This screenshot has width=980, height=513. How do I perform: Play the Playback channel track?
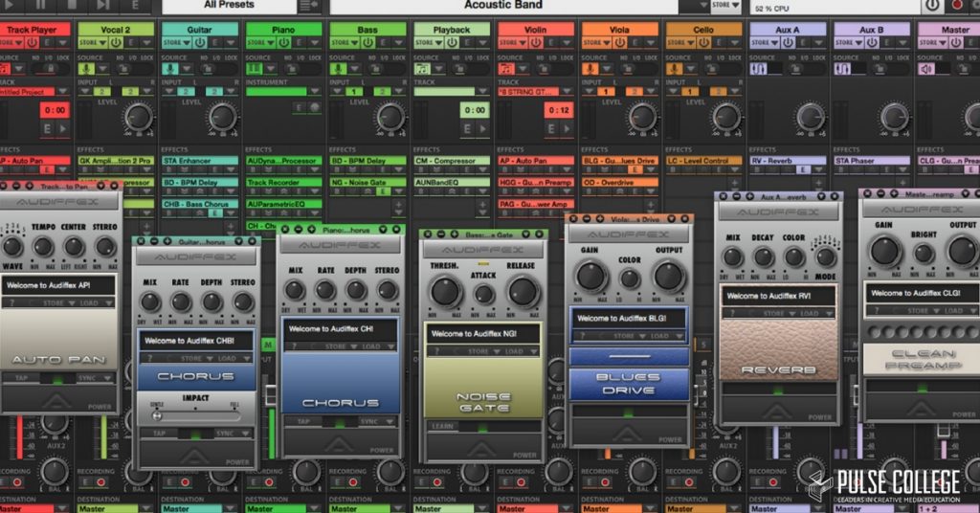(483, 128)
